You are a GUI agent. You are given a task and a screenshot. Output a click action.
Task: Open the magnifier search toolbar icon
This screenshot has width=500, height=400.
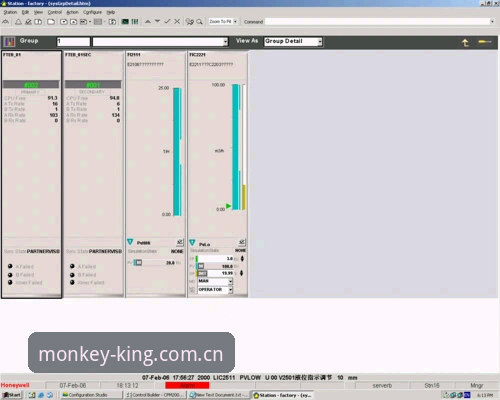(x=199, y=22)
